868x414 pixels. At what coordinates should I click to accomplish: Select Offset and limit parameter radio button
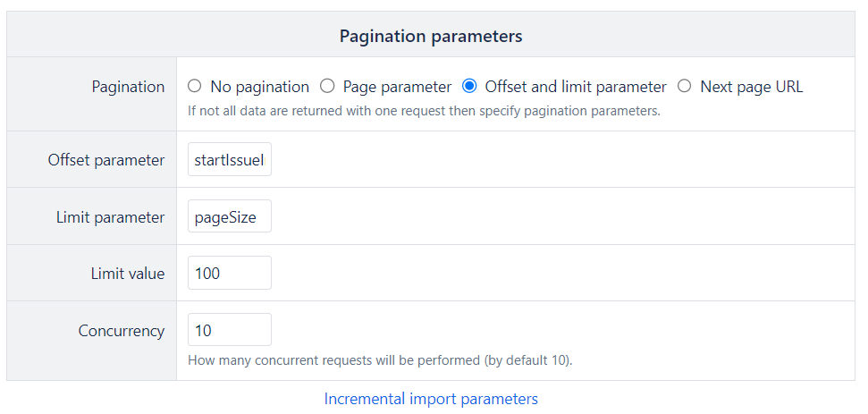(x=469, y=87)
